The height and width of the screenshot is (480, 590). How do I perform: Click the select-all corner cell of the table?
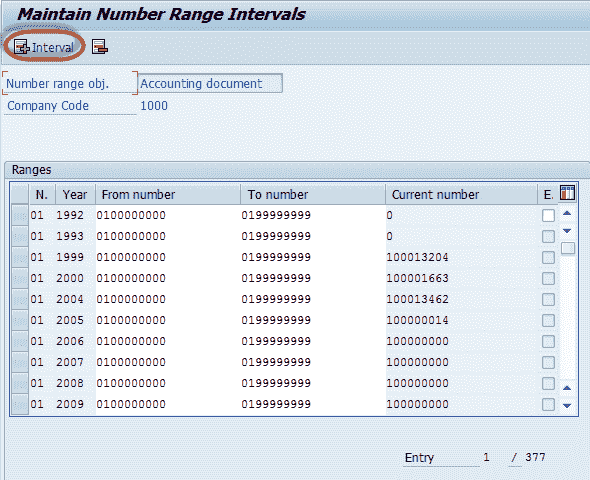[x=20, y=194]
